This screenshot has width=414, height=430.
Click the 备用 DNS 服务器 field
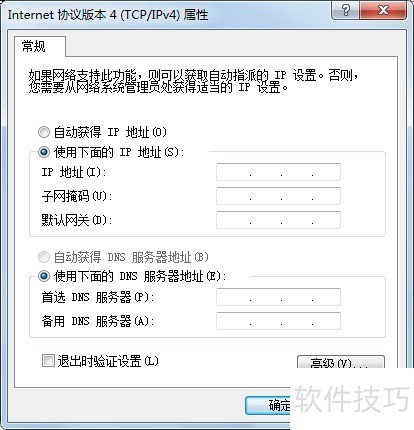278,321
